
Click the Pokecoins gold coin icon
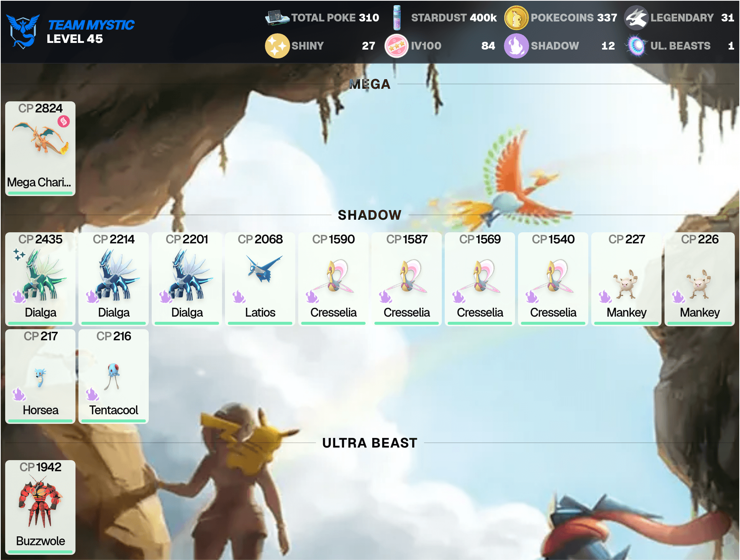click(516, 17)
